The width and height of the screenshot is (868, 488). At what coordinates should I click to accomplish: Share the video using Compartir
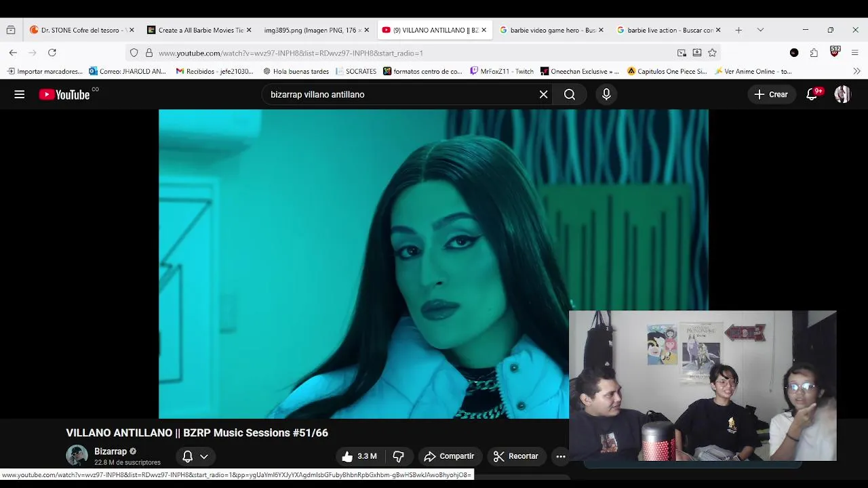(449, 456)
